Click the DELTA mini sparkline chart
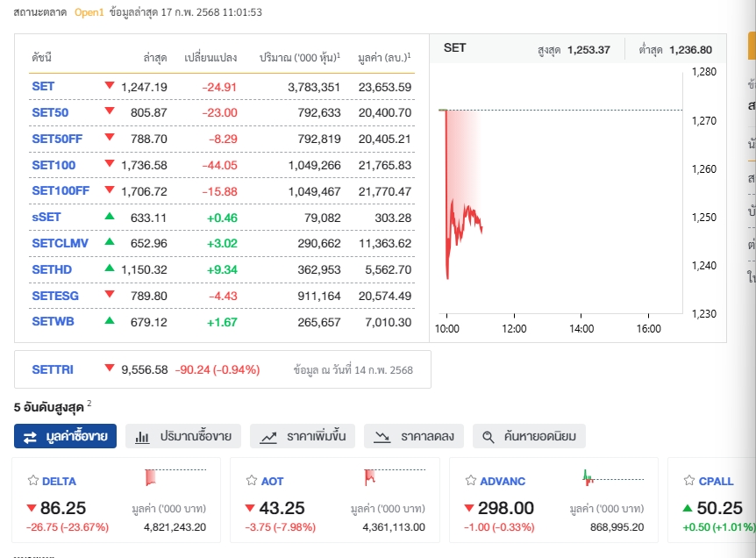Screen dimensions: 756x558 [175, 477]
